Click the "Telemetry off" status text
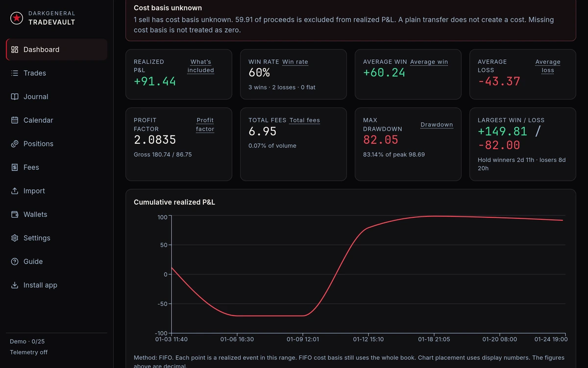The width and height of the screenshot is (588, 368). (x=29, y=352)
